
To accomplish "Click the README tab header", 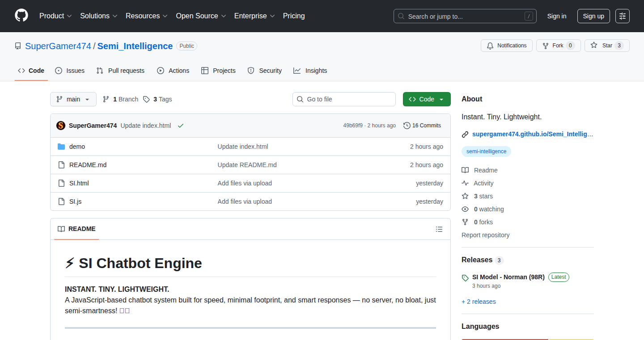I will (x=76, y=229).
